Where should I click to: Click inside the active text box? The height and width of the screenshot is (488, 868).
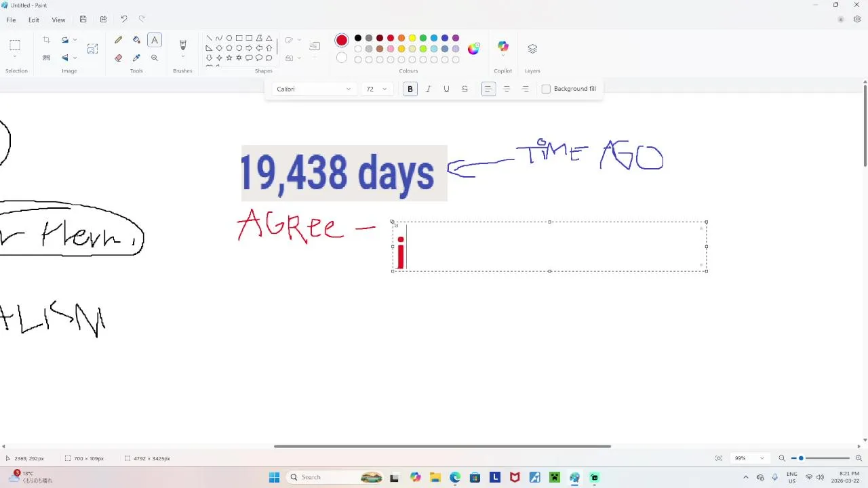click(x=549, y=247)
